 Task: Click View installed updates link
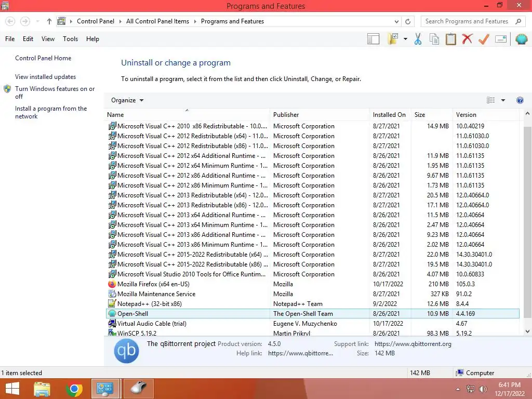(x=46, y=77)
